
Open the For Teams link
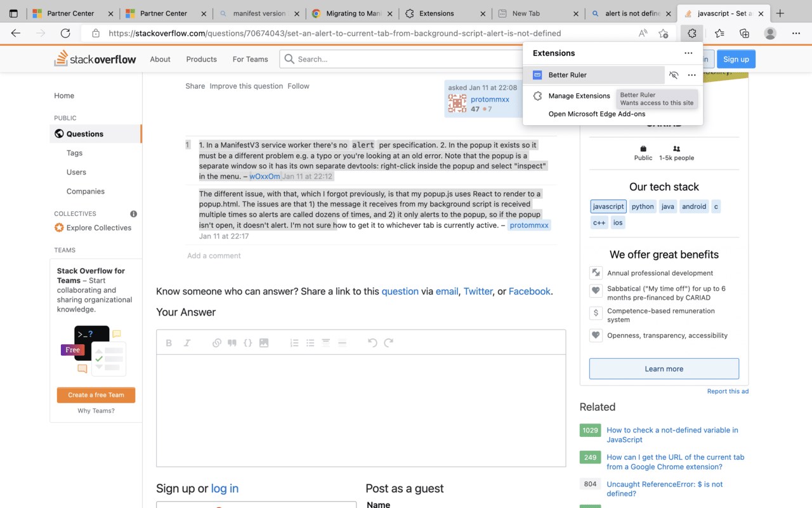coord(250,59)
